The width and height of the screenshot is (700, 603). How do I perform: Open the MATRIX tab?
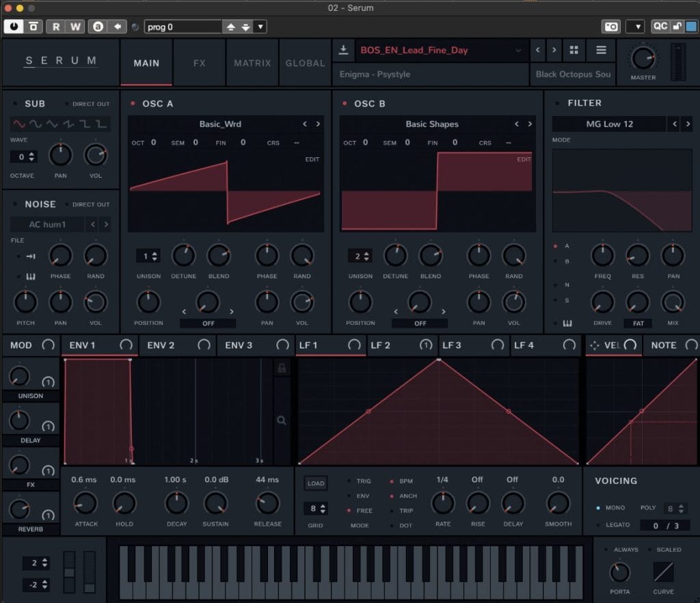(252, 63)
